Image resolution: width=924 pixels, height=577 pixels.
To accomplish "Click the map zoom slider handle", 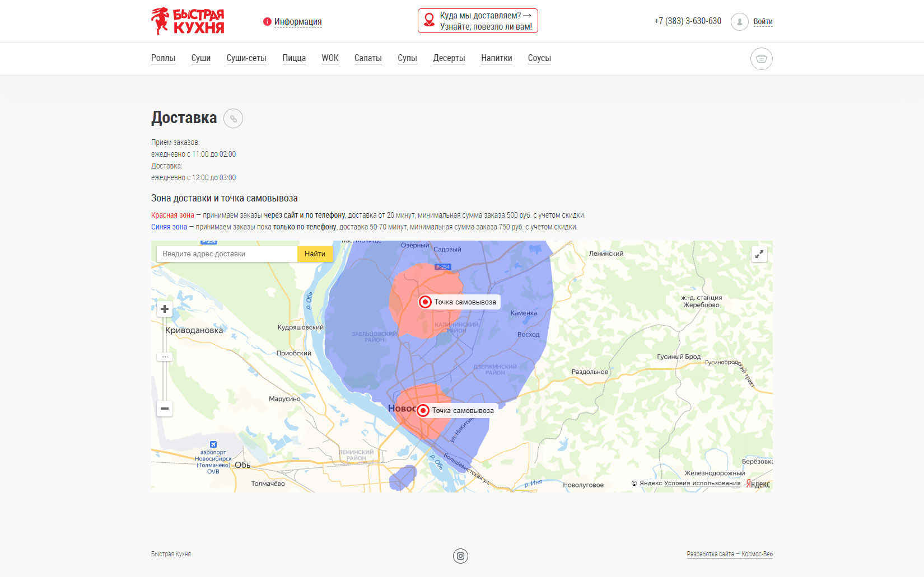I will click(165, 356).
